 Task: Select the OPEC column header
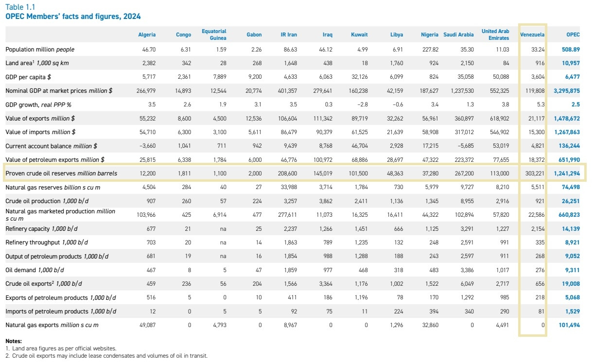click(x=573, y=35)
